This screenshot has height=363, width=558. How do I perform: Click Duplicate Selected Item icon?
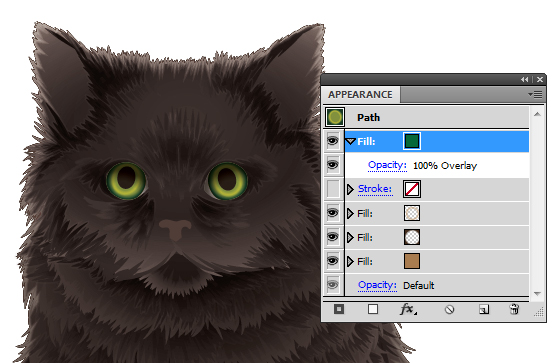(484, 310)
